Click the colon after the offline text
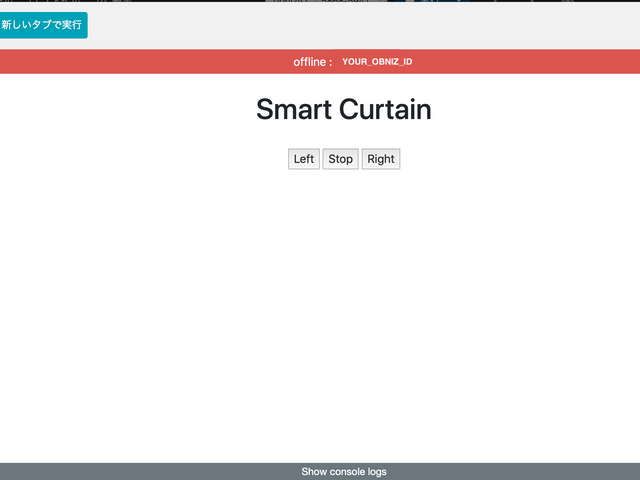Viewport: 640px width, 480px height. coord(330,63)
